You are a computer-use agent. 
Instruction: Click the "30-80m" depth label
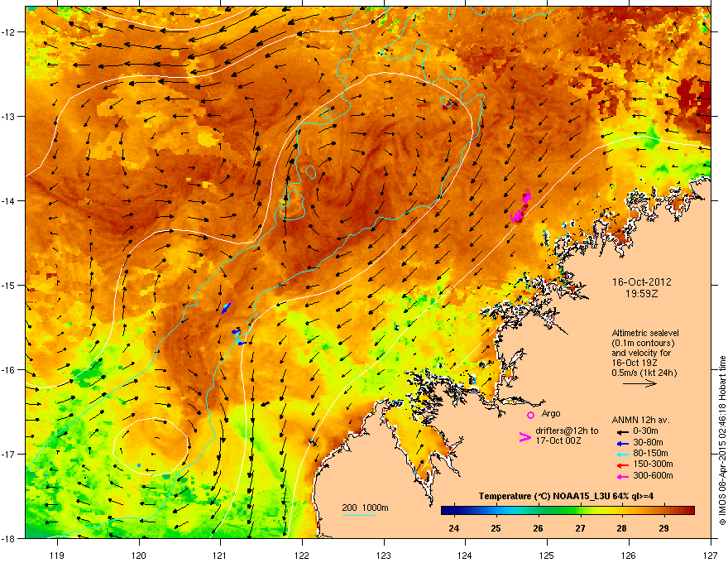point(648,442)
